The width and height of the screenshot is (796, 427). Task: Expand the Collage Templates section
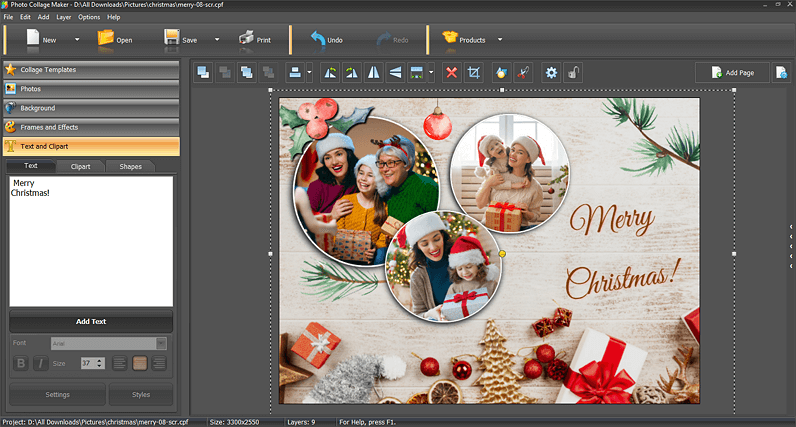point(91,70)
